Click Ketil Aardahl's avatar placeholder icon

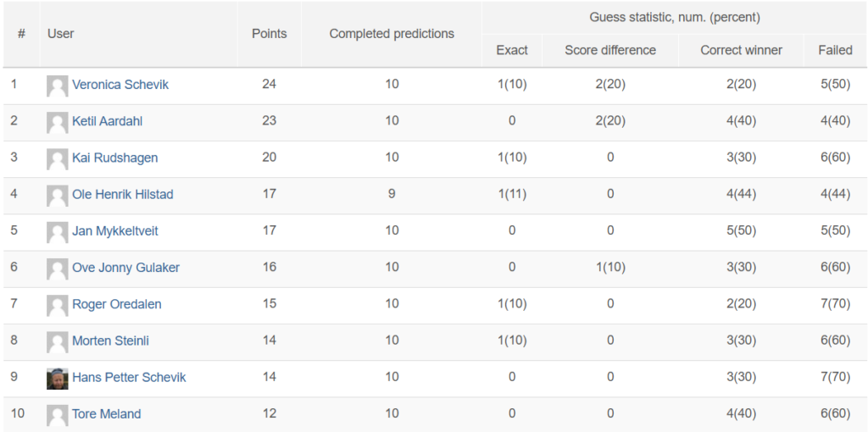pos(57,122)
